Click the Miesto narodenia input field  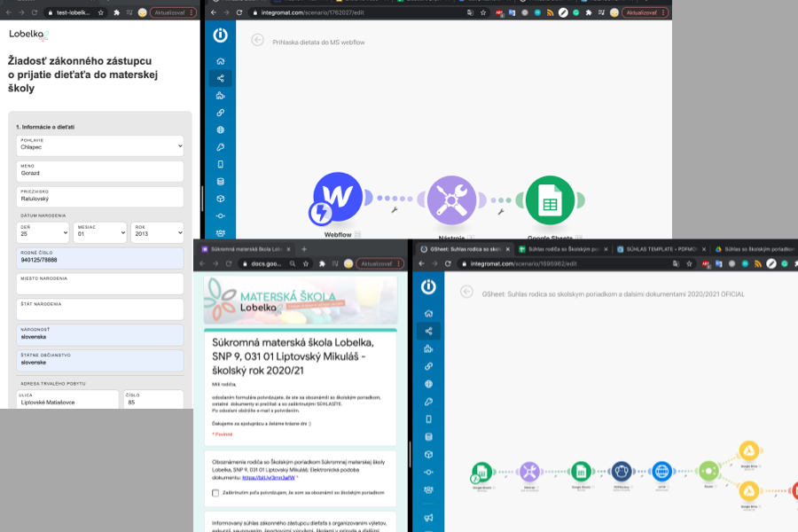coord(99,285)
